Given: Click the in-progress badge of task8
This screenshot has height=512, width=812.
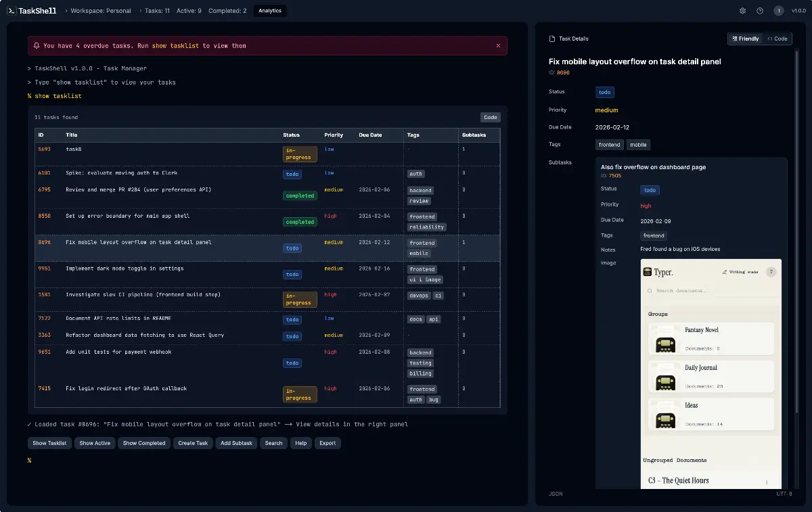Looking at the screenshot, I should [x=300, y=154].
